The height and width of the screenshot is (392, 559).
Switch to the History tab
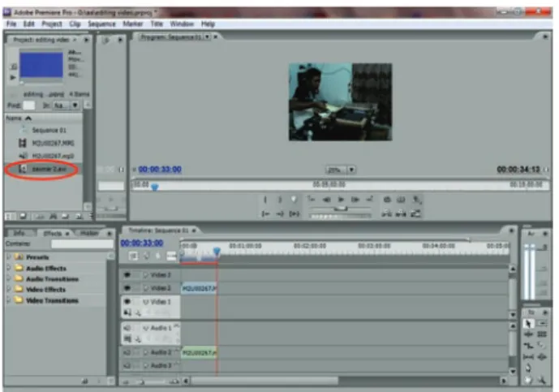(x=88, y=233)
